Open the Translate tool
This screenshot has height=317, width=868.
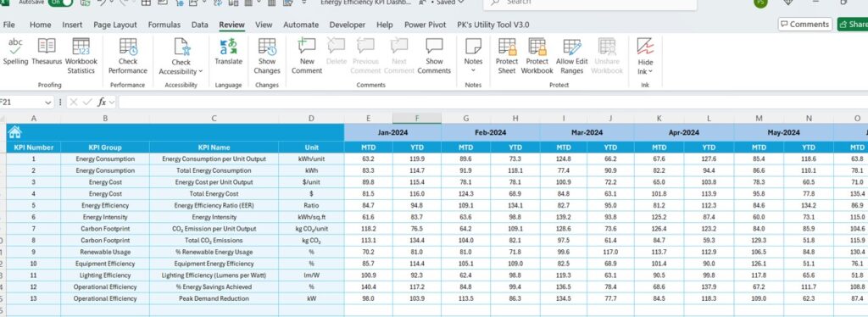[229, 52]
